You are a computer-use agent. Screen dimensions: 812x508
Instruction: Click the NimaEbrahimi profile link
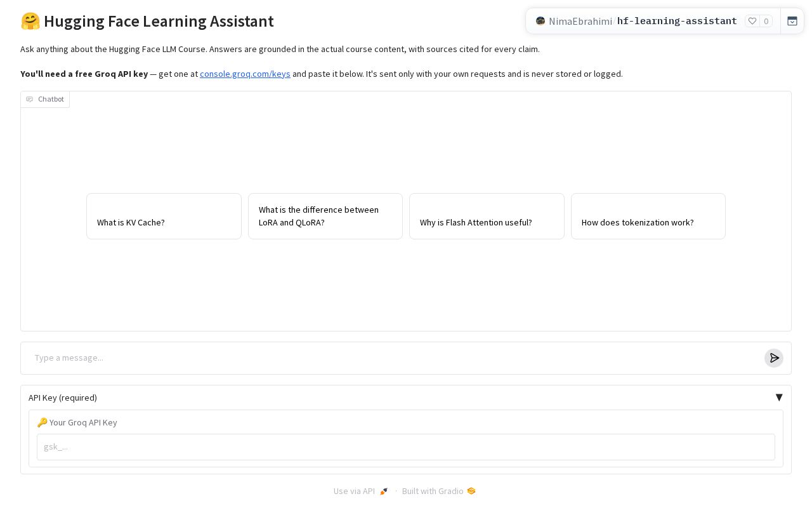coord(580,21)
